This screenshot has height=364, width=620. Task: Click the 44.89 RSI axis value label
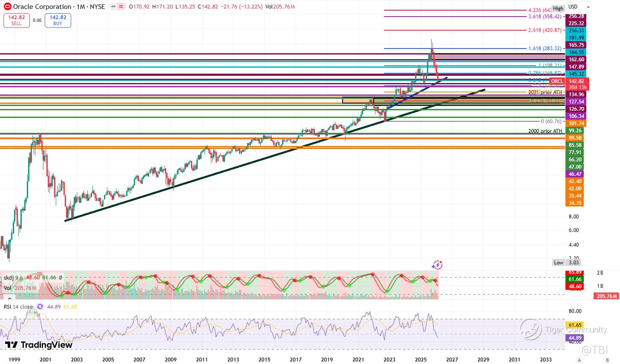pyautogui.click(x=574, y=338)
